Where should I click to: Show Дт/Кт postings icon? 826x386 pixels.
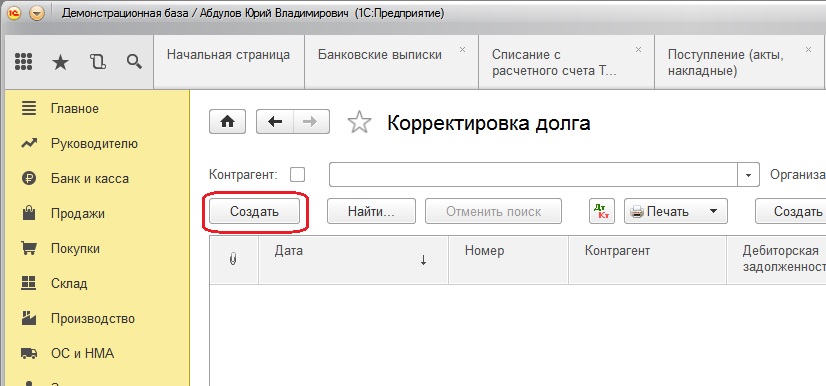(602, 211)
